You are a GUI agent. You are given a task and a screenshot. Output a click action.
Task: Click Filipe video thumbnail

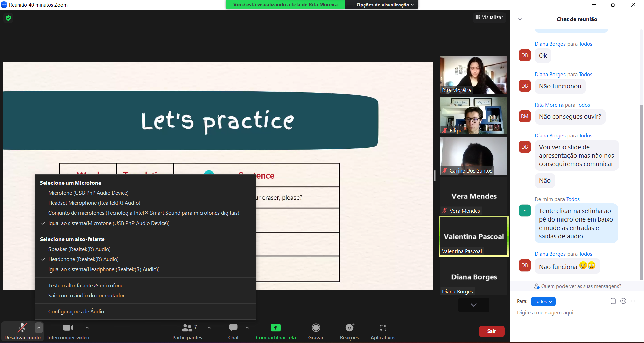click(x=474, y=115)
